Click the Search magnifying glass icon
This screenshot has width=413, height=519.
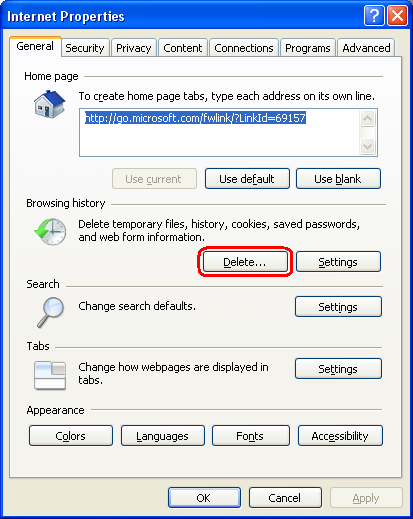(x=50, y=312)
